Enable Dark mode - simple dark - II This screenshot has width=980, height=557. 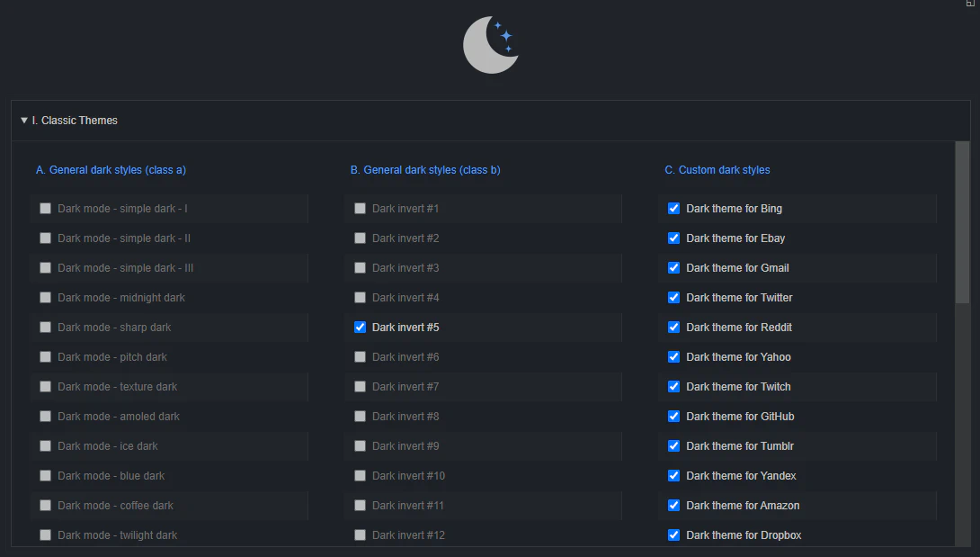[x=46, y=238]
